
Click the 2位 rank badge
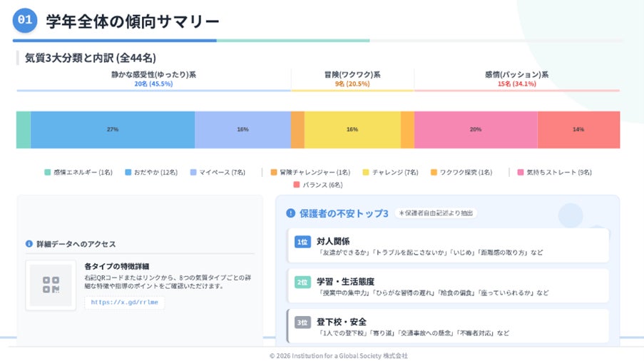pos(302,282)
